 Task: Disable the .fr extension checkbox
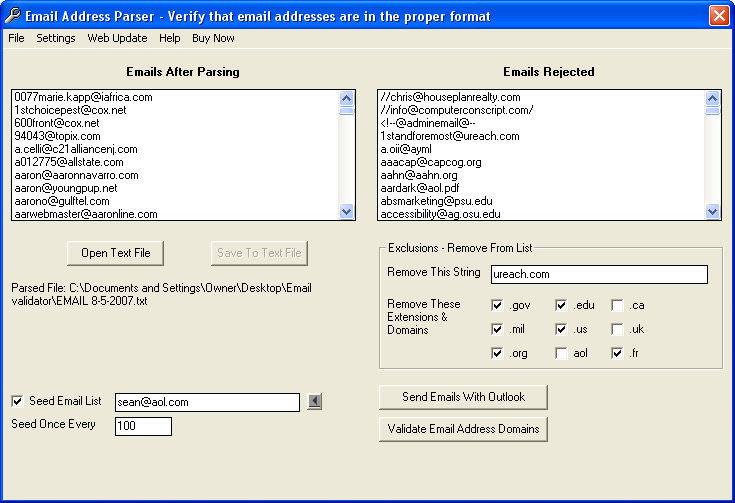point(617,353)
